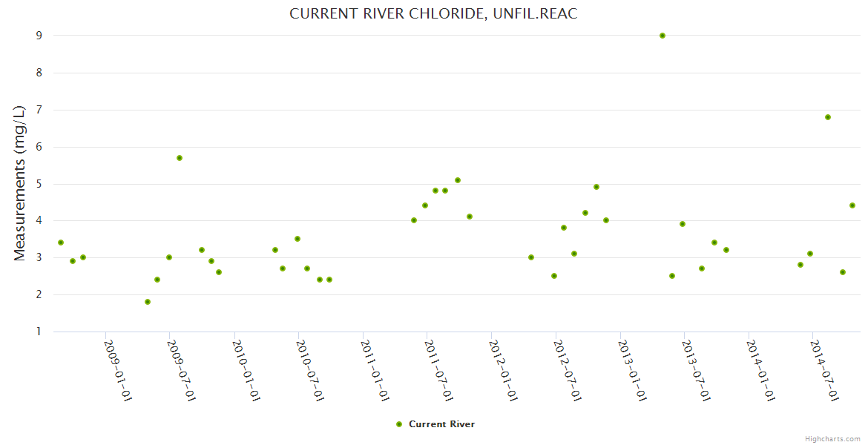This screenshot has height=445, width=868.
Task: Click the 2013-01-01 x-axis date label
Action: coord(633,370)
